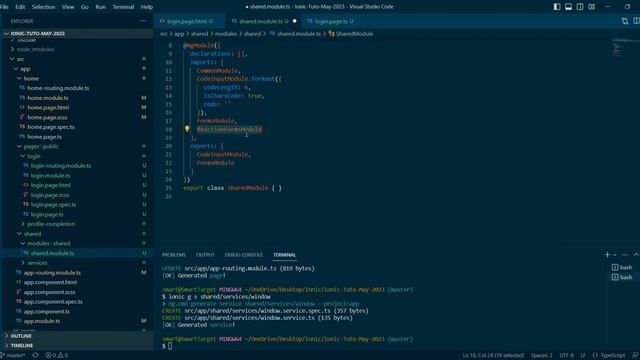Click the SharedModule symbol in the breadcrumb
This screenshot has width=640, height=360.
click(351, 34)
